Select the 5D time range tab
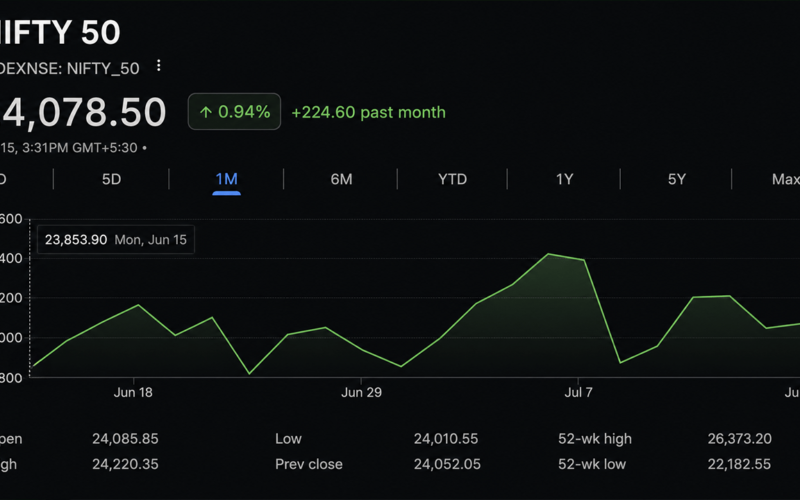 (111, 179)
